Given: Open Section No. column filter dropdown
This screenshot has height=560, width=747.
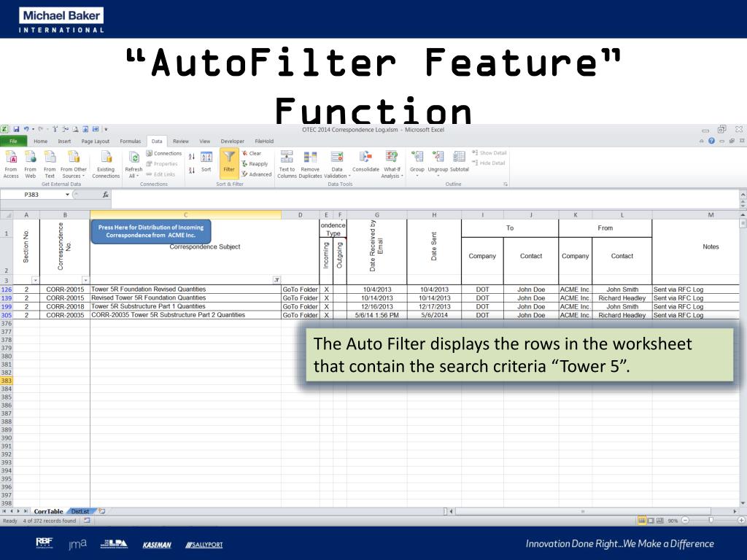Looking at the screenshot, I should point(35,281).
